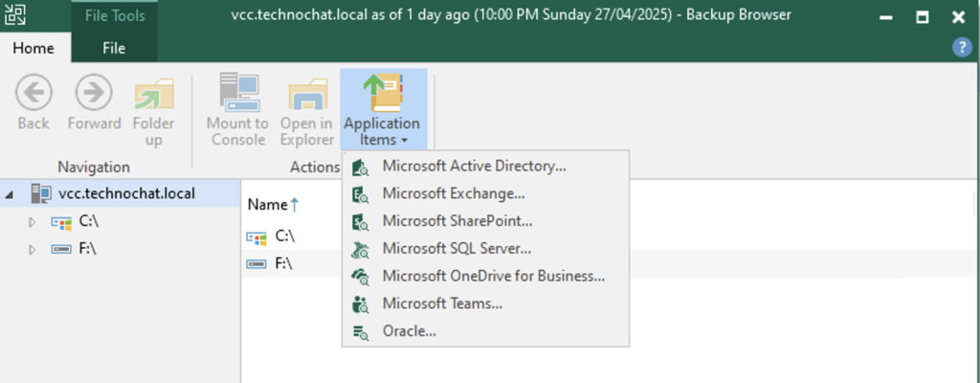980x383 pixels.
Task: Click the Mount to Console icon
Action: click(237, 94)
